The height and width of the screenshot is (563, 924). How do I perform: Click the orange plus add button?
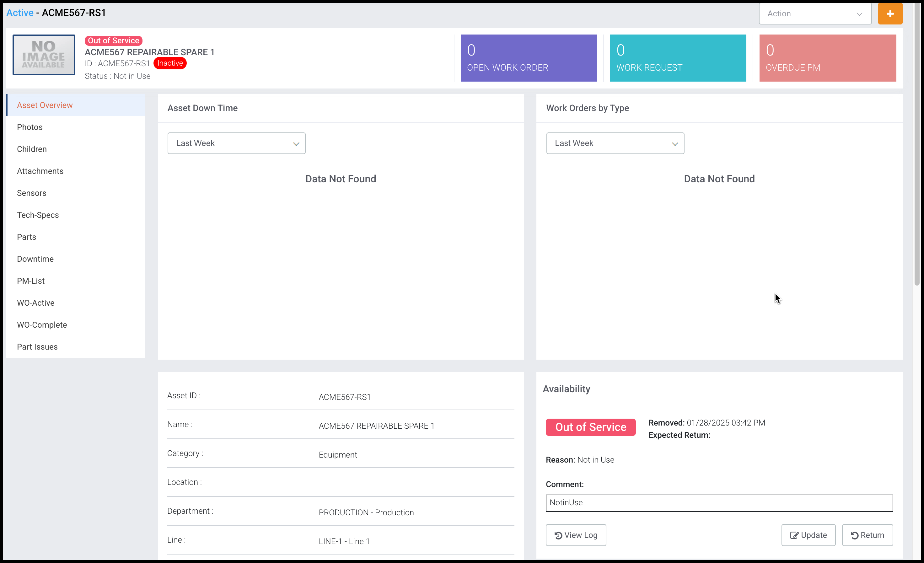(889, 14)
